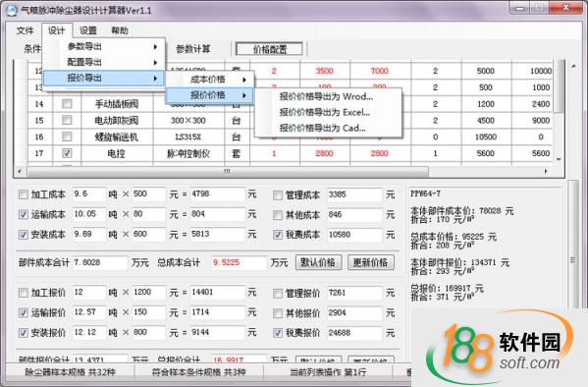
Task: Disable the 税费成本 checkbox
Action: coord(278,235)
